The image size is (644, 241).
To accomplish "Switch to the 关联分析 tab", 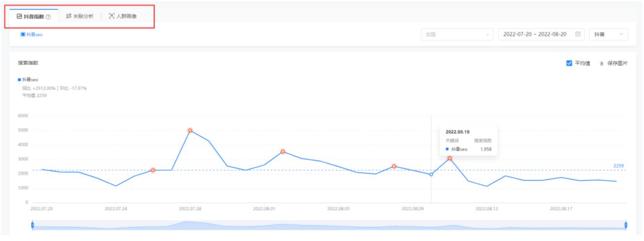I will pyautogui.click(x=80, y=16).
